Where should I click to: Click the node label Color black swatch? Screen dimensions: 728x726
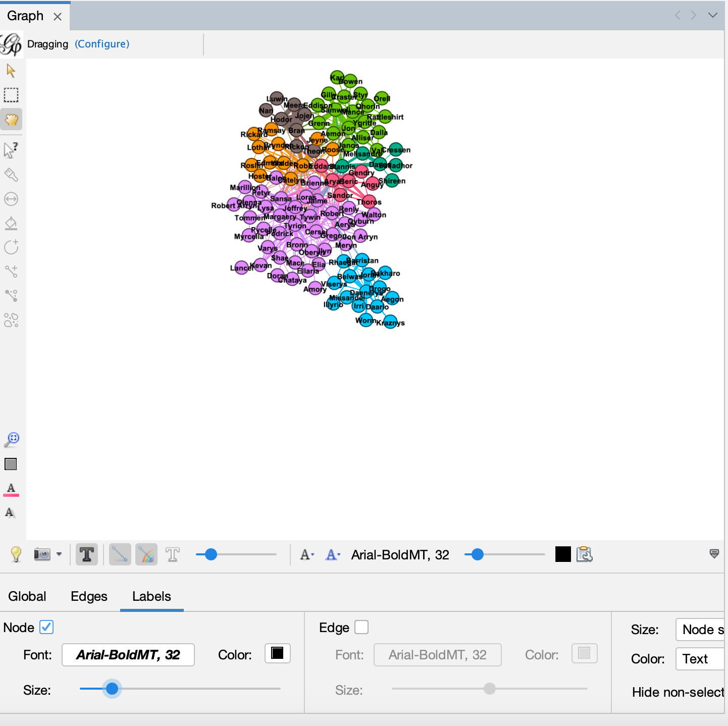[277, 653]
